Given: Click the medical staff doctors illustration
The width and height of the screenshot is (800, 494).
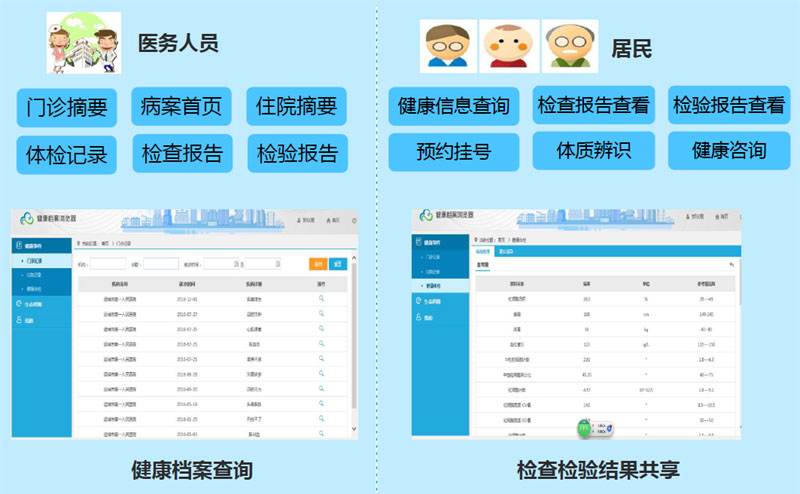Looking at the screenshot, I should pyautogui.click(x=83, y=44).
